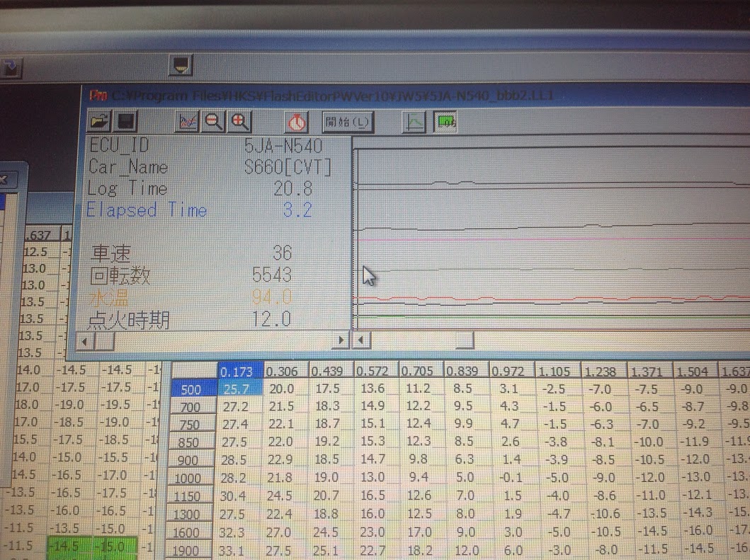This screenshot has width=750, height=560.
Task: Select the 850 row header
Action: tap(193, 442)
